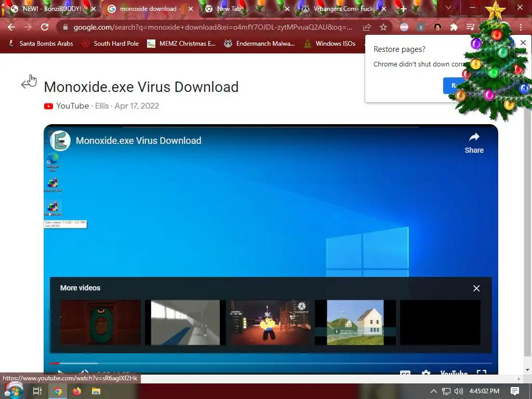This screenshot has height=399, width=532.
Task: Open the white house video thumbnail
Action: (x=355, y=322)
